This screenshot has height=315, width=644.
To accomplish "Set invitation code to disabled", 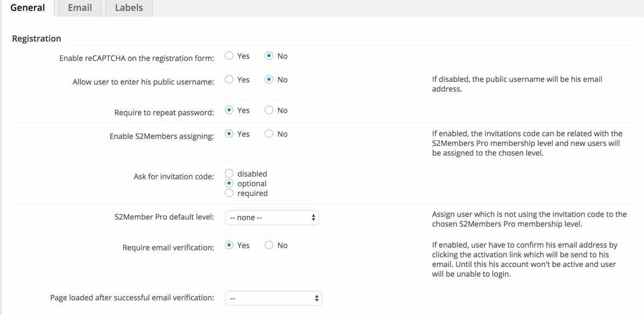I will click(229, 174).
